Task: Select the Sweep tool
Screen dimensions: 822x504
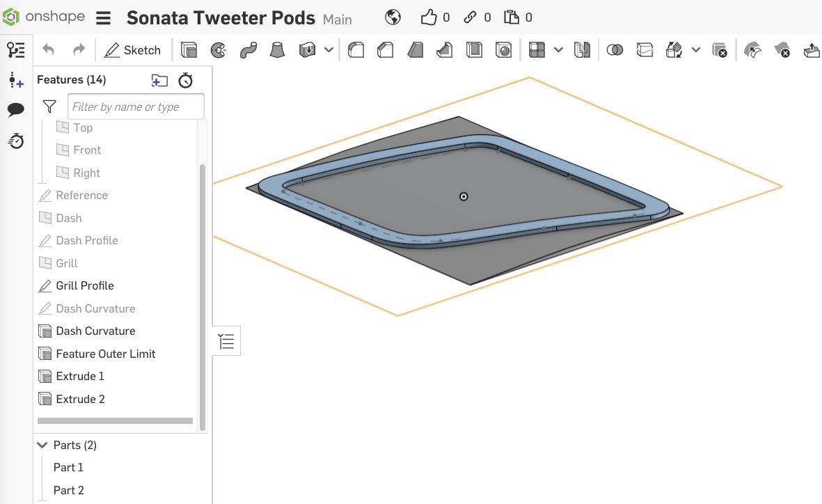Action: (248, 50)
